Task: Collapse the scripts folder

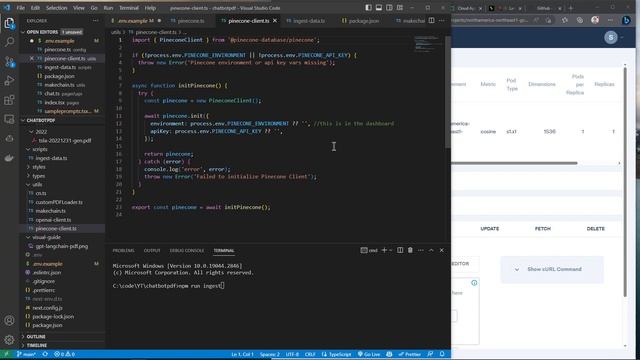Action: pos(40,149)
